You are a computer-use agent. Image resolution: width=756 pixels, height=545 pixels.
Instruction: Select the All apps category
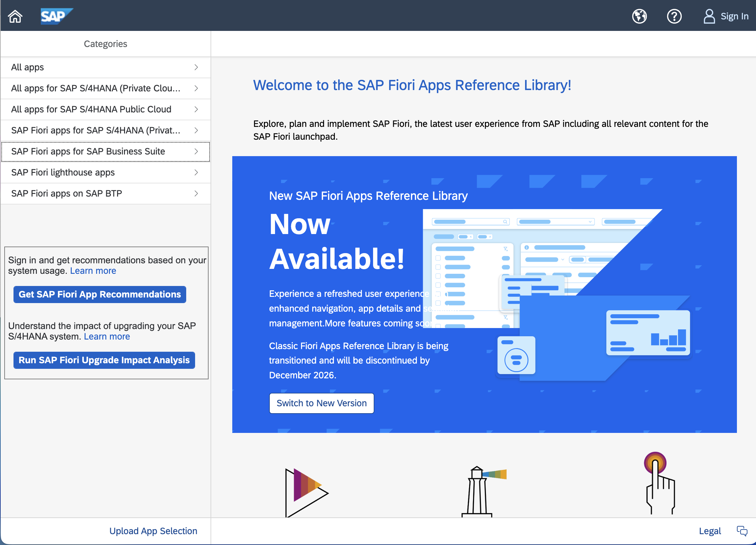point(105,67)
